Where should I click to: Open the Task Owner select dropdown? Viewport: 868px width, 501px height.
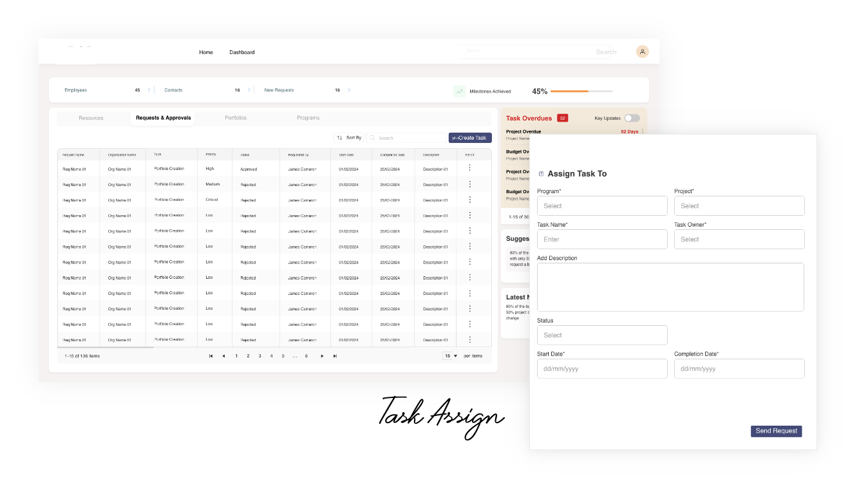point(739,240)
